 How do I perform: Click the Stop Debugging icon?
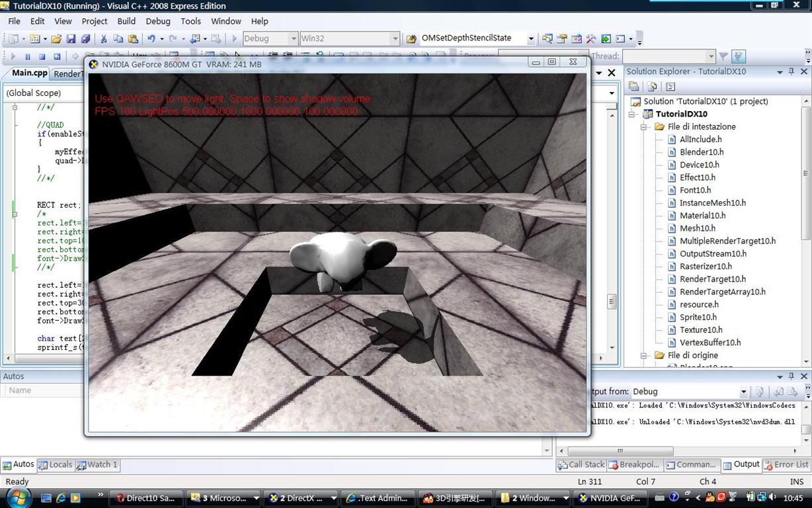pyautogui.click(x=42, y=57)
